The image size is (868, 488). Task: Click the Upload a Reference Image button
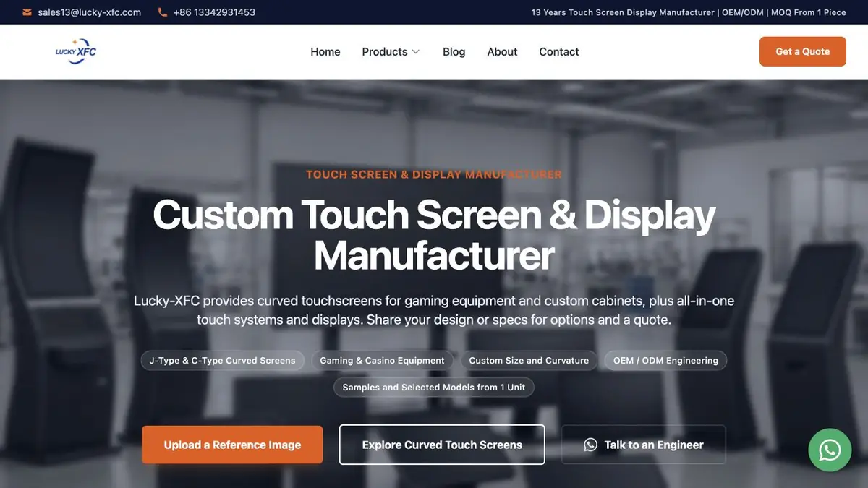[232, 445]
